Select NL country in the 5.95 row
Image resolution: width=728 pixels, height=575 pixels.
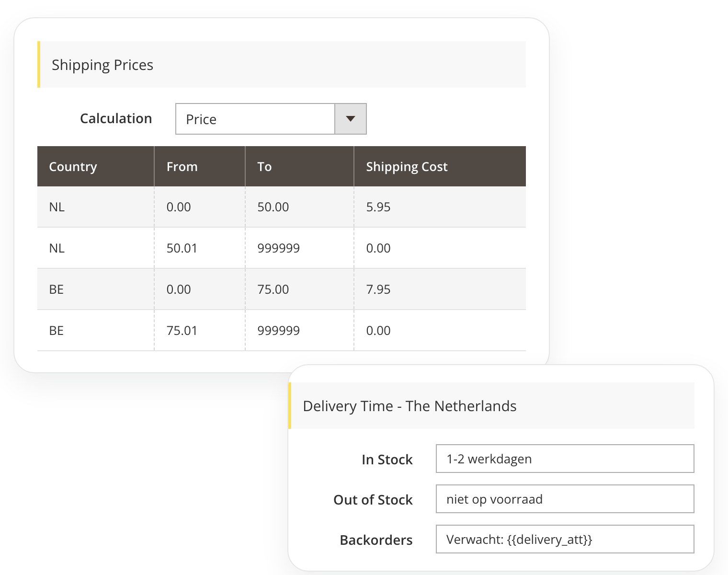coord(57,207)
